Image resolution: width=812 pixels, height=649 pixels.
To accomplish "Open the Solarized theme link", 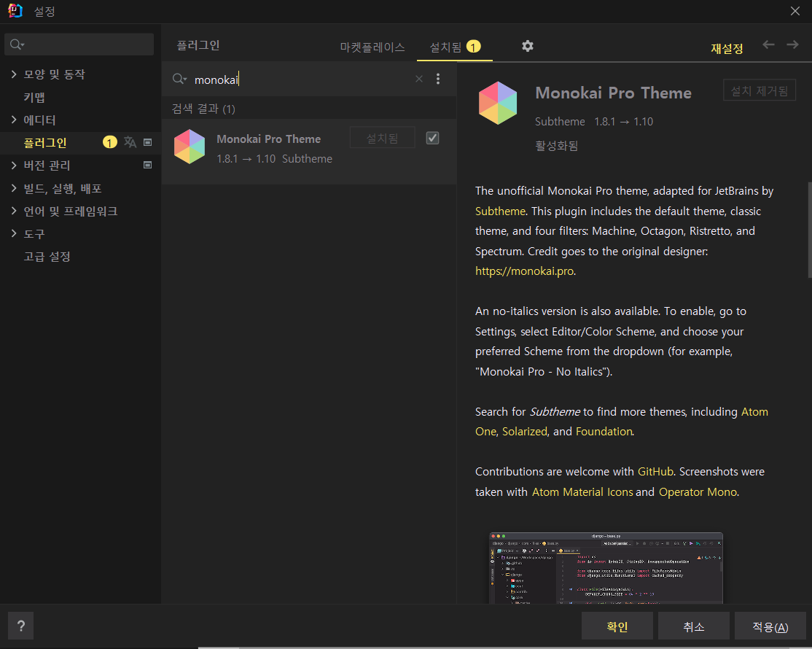I will pyautogui.click(x=525, y=432).
